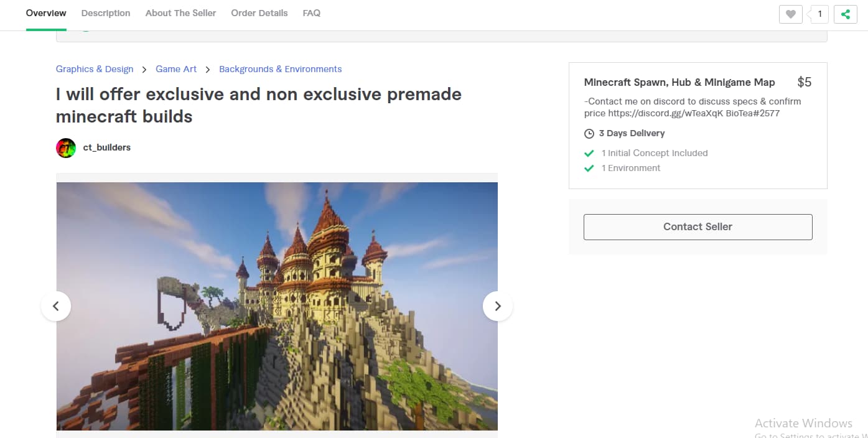This screenshot has height=438, width=868.
Task: Click checkmark beside 1 Initial Concept Included
Action: point(589,153)
